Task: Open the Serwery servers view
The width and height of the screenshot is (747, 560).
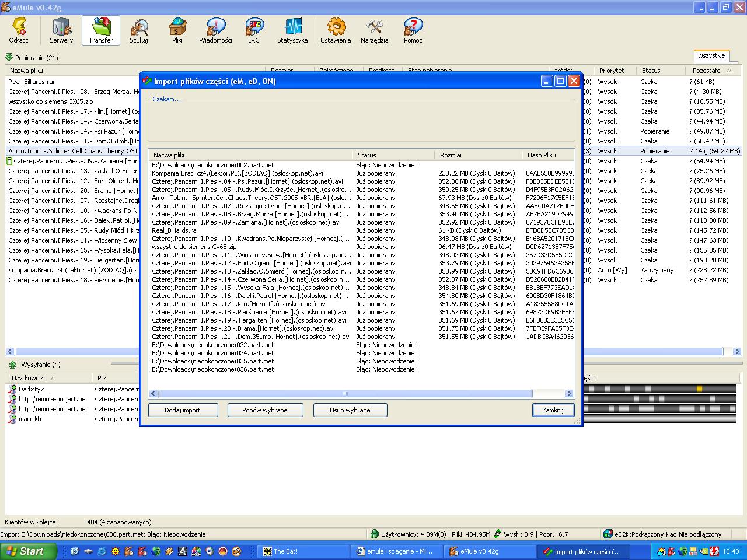Action: (x=61, y=30)
